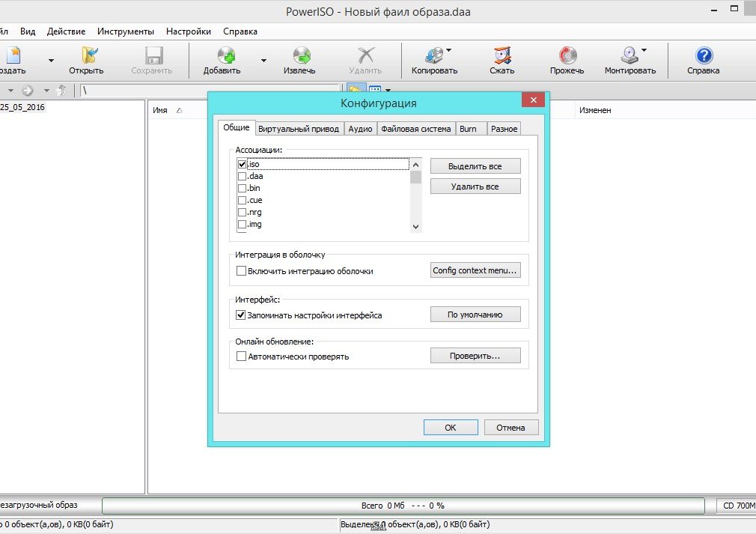Enable Включить интеграцию оболочки checkbox
756x534 pixels.
click(241, 271)
